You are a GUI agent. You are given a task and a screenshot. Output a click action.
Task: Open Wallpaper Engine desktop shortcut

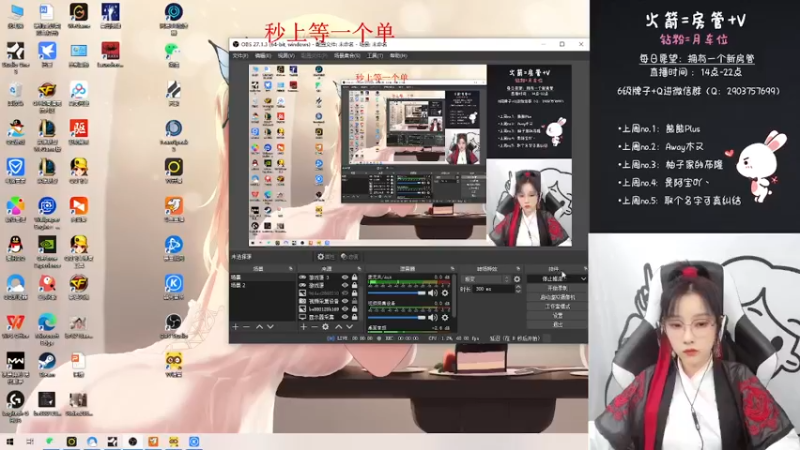click(x=47, y=211)
